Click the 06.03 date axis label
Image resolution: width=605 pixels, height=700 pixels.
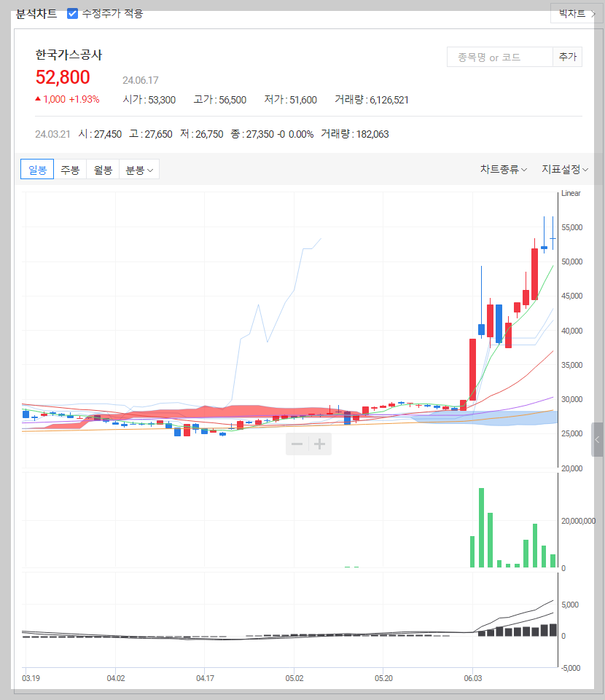pos(473,678)
